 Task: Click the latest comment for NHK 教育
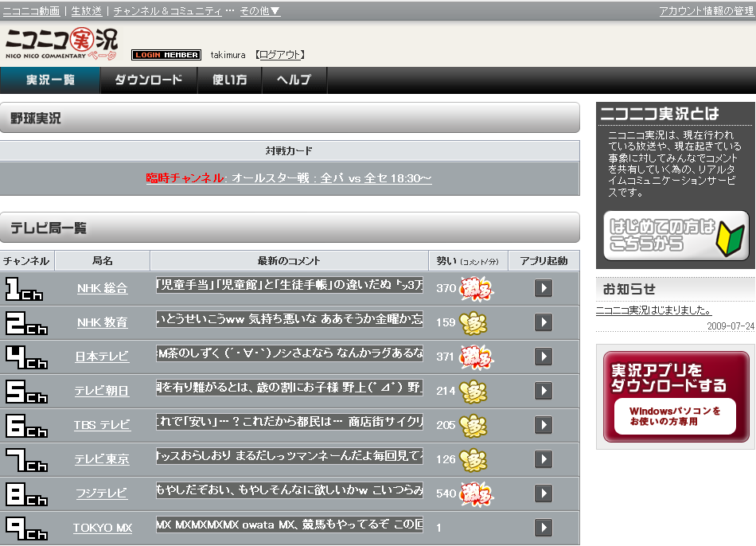pyautogui.click(x=290, y=319)
